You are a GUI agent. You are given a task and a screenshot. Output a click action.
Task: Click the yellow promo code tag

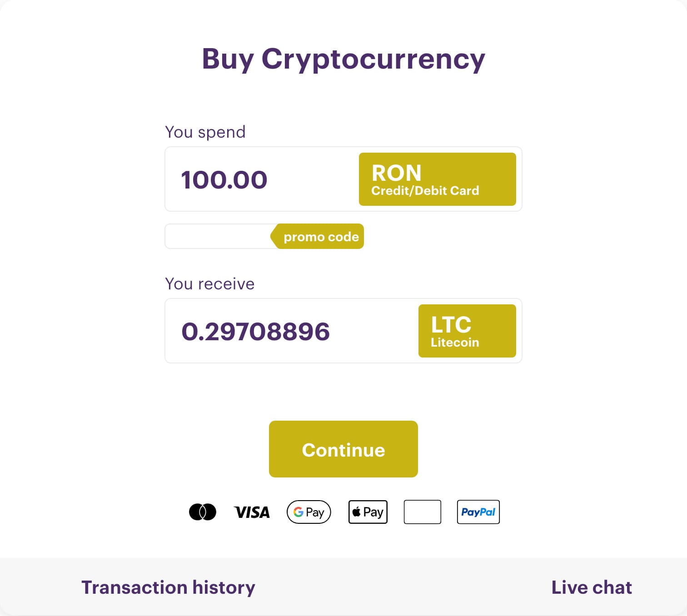(x=320, y=237)
